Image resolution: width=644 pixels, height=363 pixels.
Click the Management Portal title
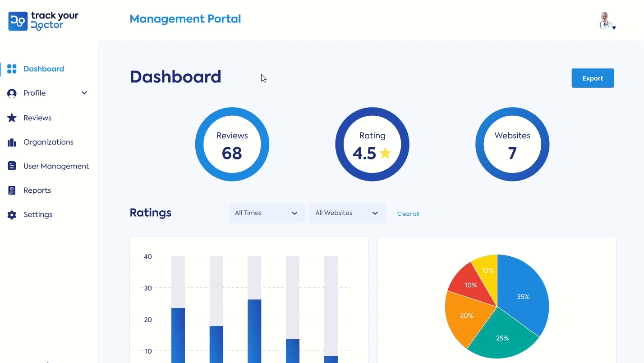pyautogui.click(x=185, y=19)
